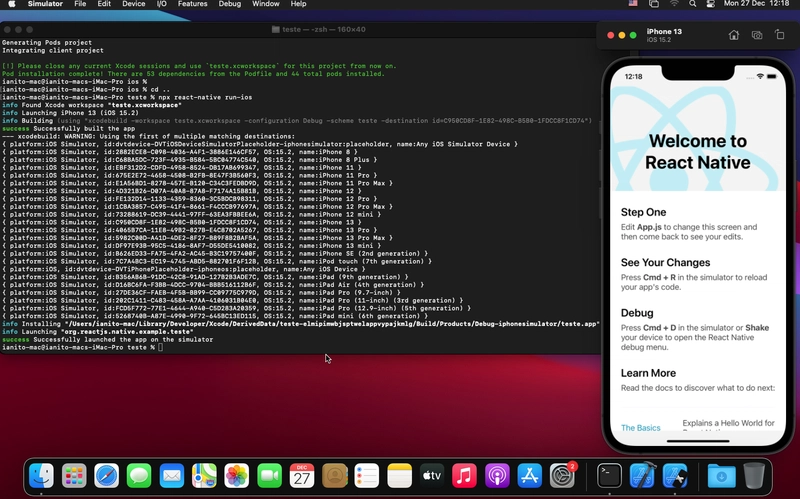Click the Learn More heading

(x=648, y=373)
